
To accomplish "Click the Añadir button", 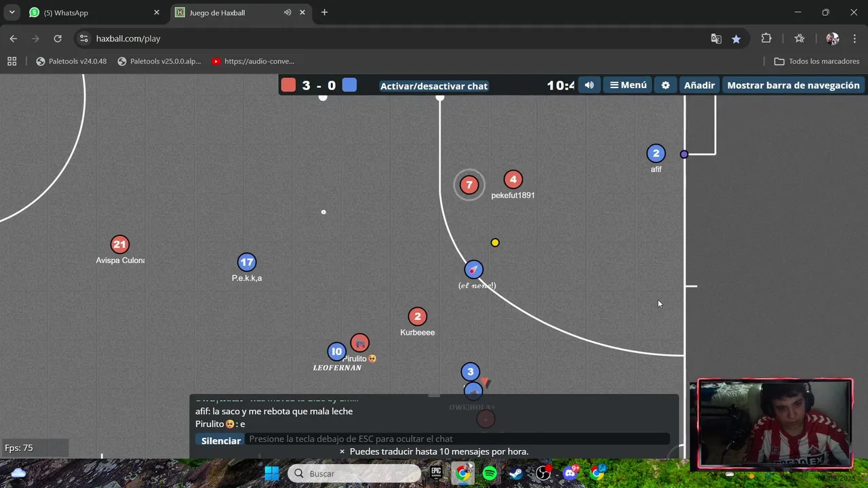I will [699, 85].
